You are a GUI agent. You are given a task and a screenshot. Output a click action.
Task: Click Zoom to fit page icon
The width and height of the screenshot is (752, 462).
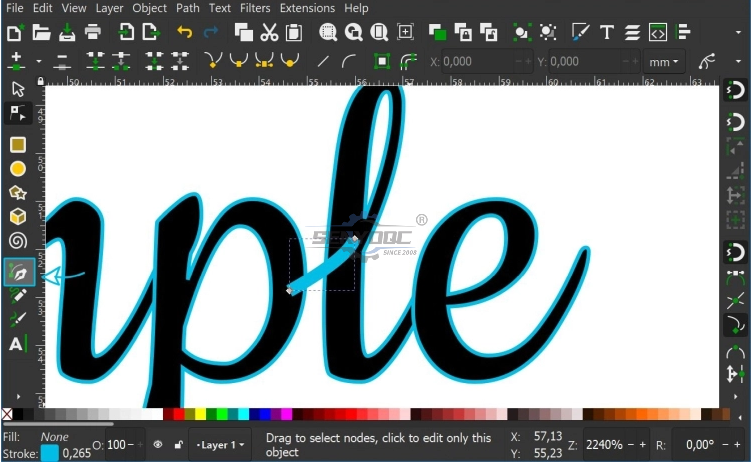pos(379,32)
